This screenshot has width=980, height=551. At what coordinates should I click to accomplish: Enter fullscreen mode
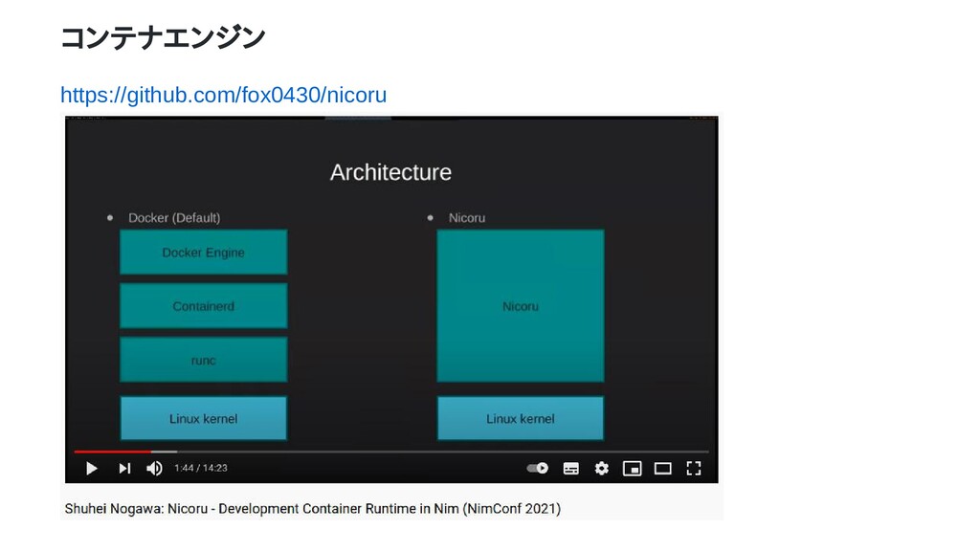(694, 469)
